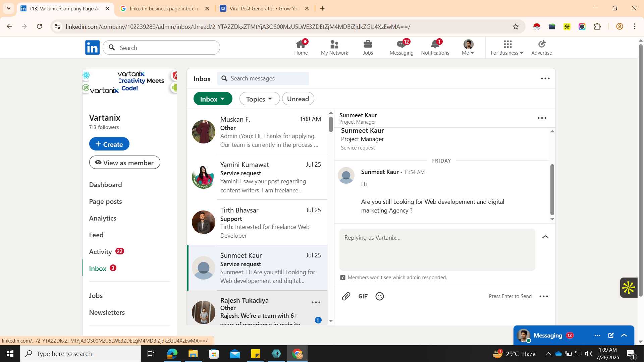The height and width of the screenshot is (362, 644).
Task: Expand For Business menu
Action: tap(507, 47)
